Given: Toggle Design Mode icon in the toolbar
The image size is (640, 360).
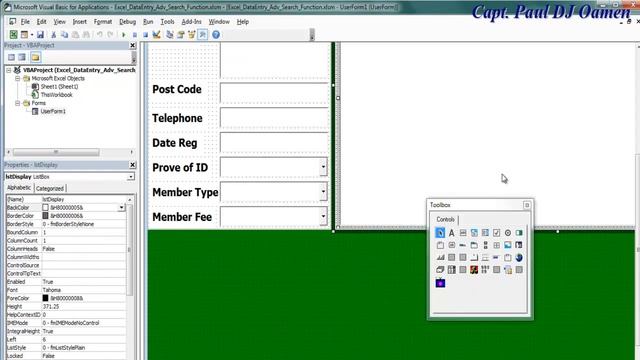Looking at the screenshot, I should pyautogui.click(x=156, y=35).
